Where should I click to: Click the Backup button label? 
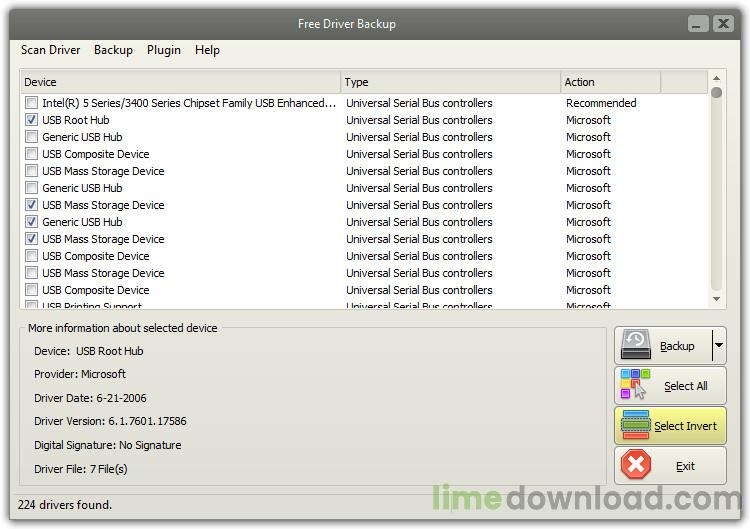pos(677,346)
